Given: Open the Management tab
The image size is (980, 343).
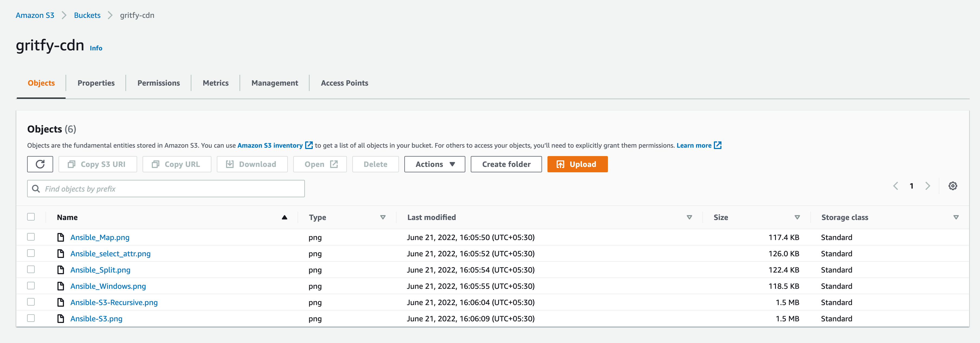Looking at the screenshot, I should point(275,83).
